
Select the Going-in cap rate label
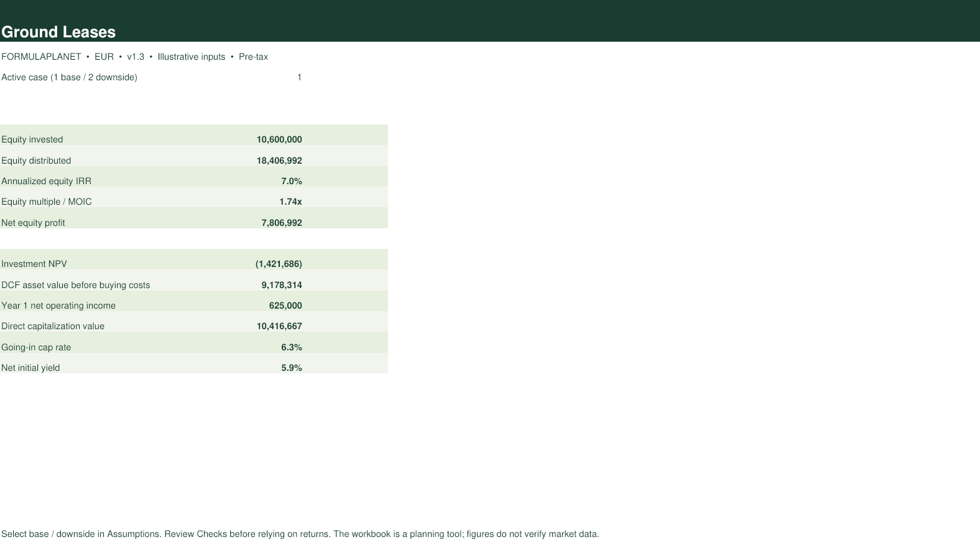[36, 347]
